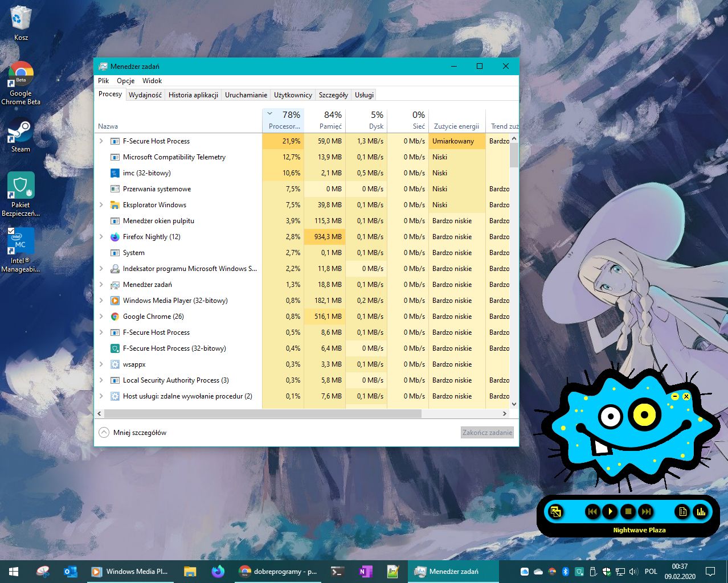
Task: Select the Intel Manageability desktop icon
Action: 21,250
